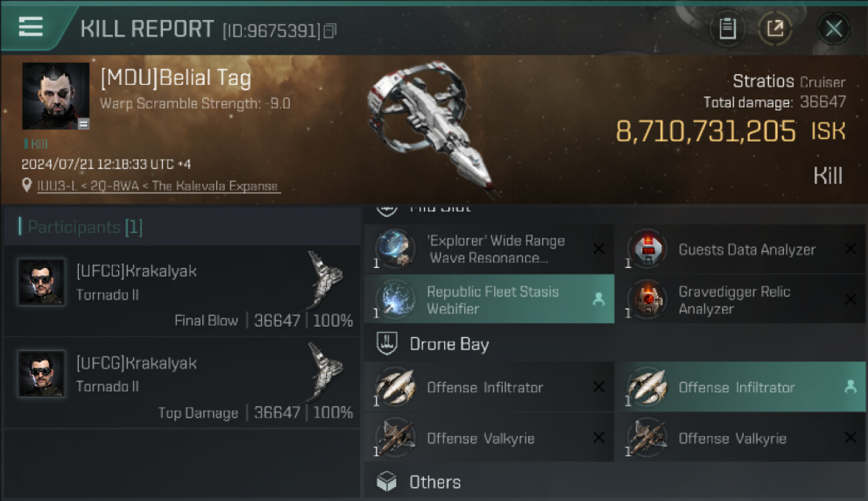Close the kill report window
The height and width of the screenshot is (501, 868).
[x=833, y=29]
